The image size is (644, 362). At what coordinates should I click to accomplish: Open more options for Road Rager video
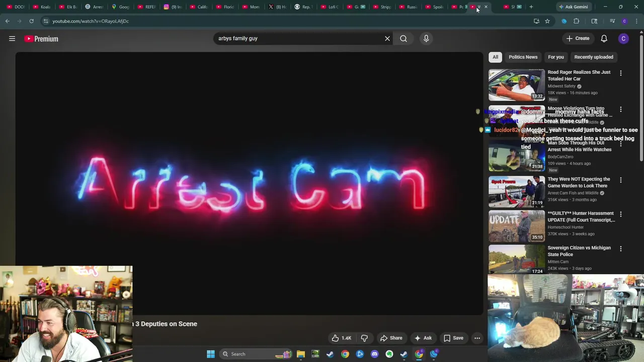(x=620, y=73)
